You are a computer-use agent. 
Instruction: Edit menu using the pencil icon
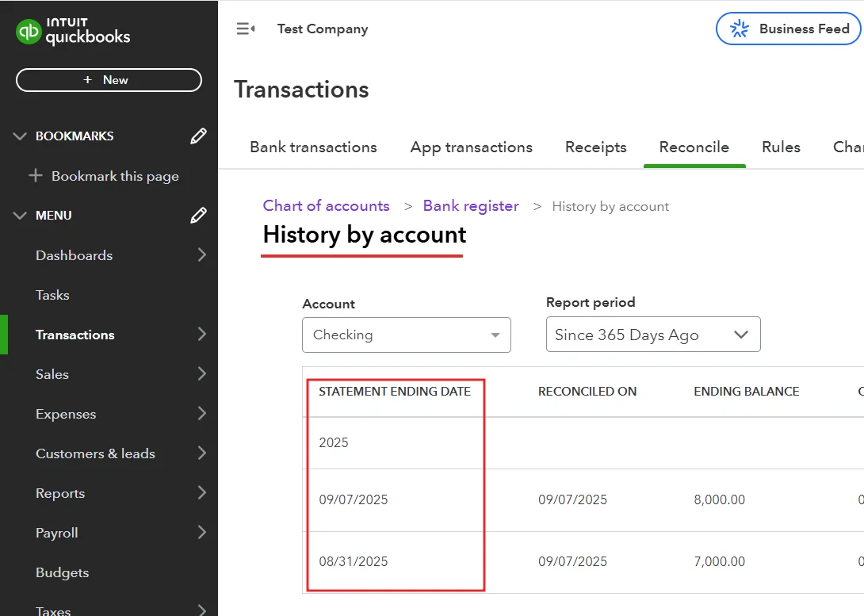[x=198, y=216]
